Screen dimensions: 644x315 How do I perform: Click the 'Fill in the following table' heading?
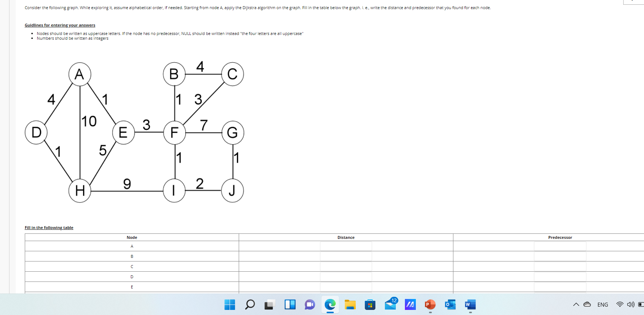click(49, 228)
